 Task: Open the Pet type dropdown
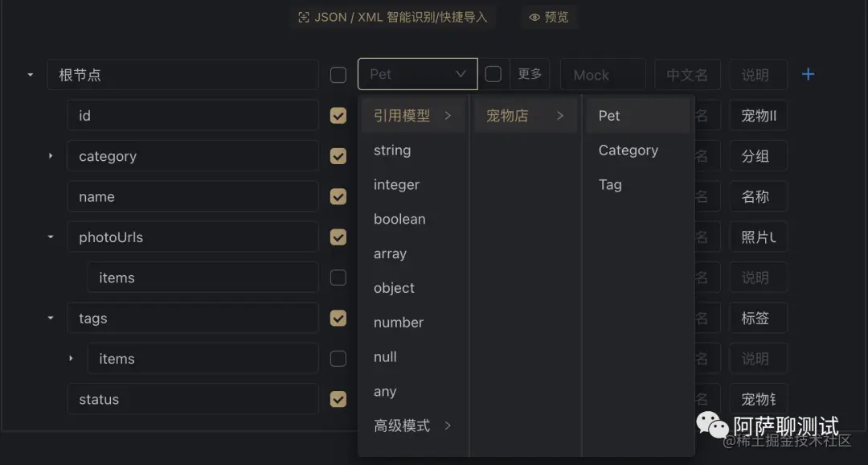(417, 74)
